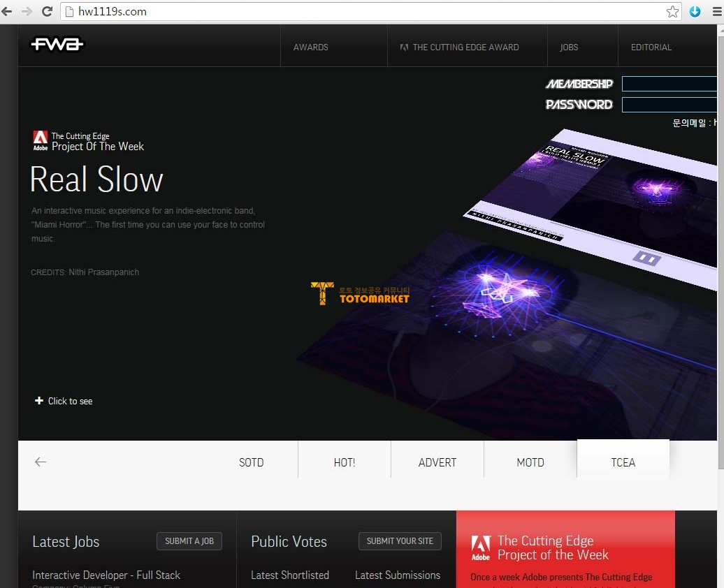724x588 pixels.
Task: Open the browser hamburger menu
Action: coord(716,12)
